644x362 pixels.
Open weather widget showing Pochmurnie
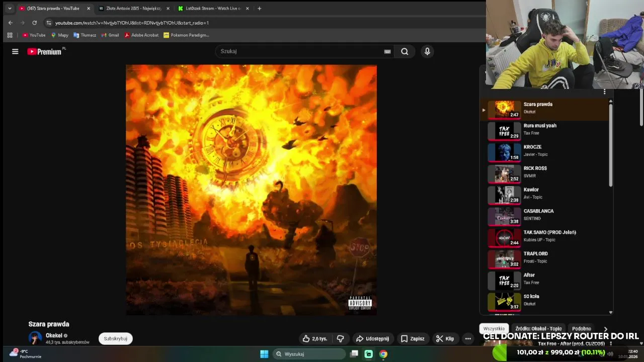(x=26, y=354)
